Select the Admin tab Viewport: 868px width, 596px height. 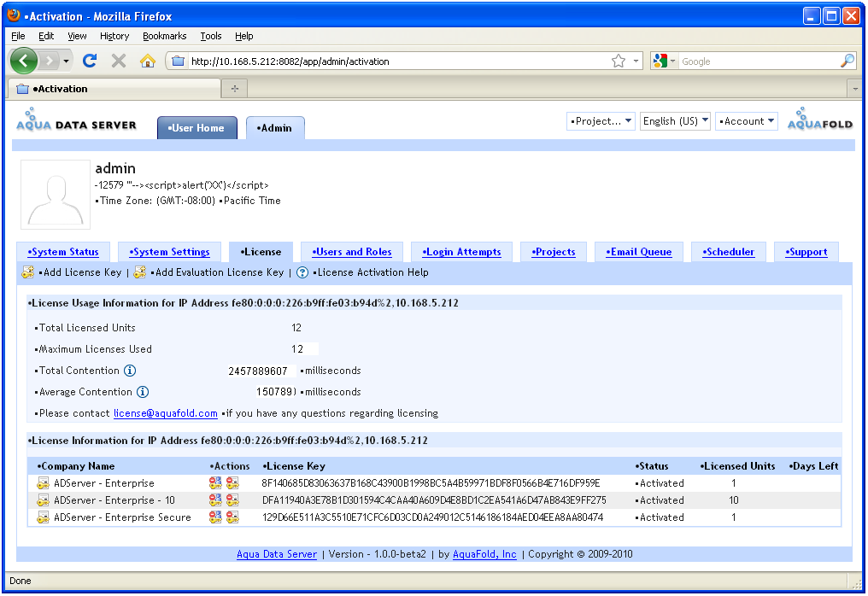275,128
